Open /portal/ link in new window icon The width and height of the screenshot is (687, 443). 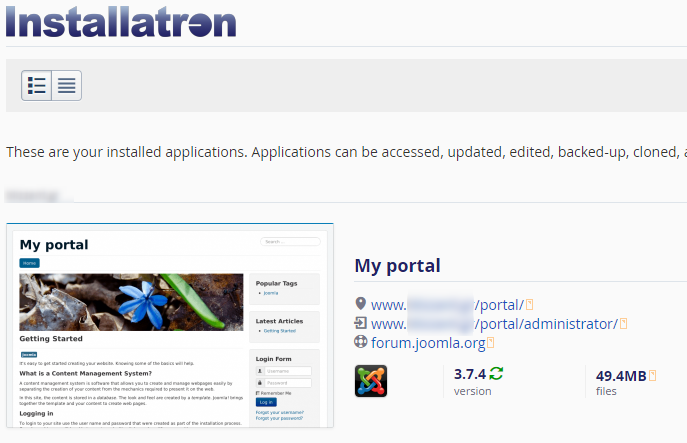click(530, 304)
